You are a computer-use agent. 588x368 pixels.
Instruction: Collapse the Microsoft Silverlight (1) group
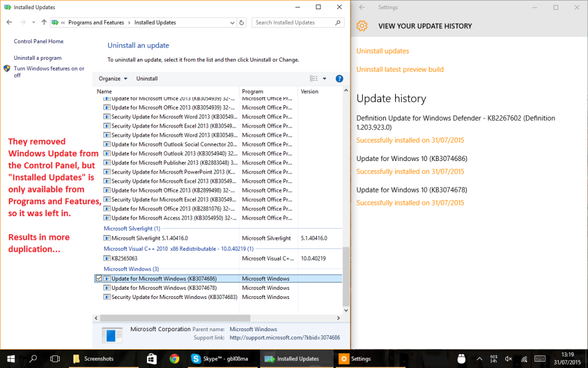(132, 228)
